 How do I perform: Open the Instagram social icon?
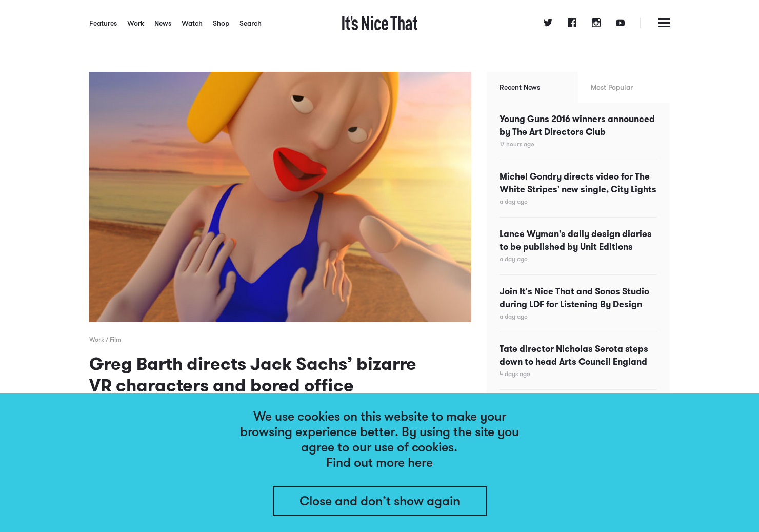pos(596,23)
